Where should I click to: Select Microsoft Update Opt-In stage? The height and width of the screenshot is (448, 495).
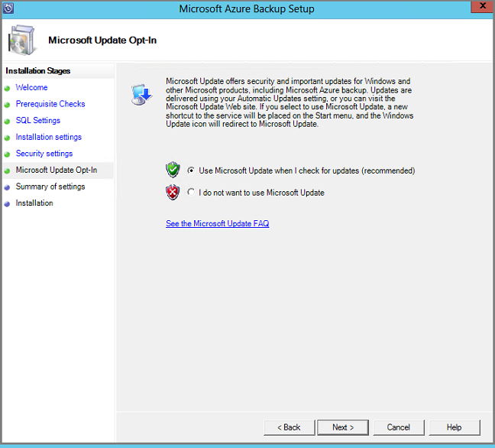[x=56, y=170]
